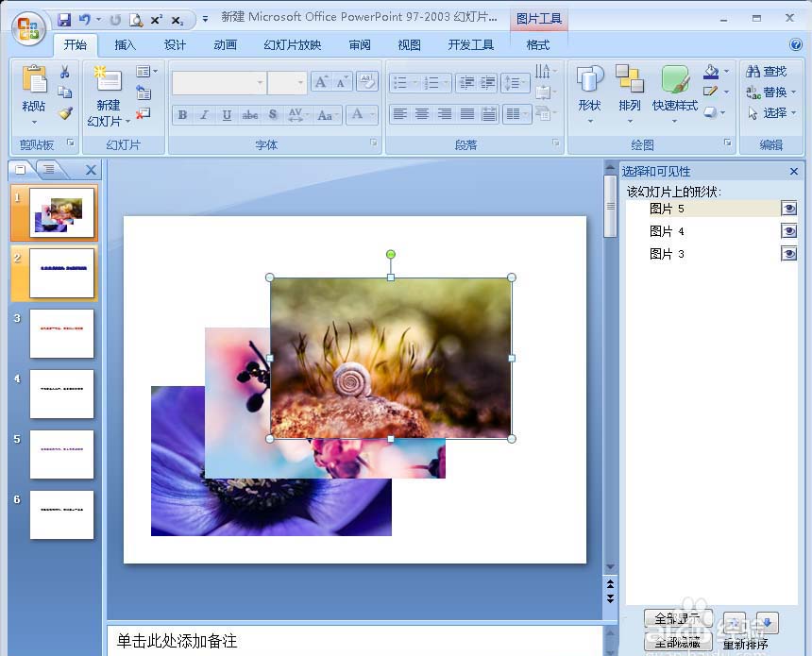Image resolution: width=812 pixels, height=656 pixels.
Task: Undo the last action
Action: (84, 20)
